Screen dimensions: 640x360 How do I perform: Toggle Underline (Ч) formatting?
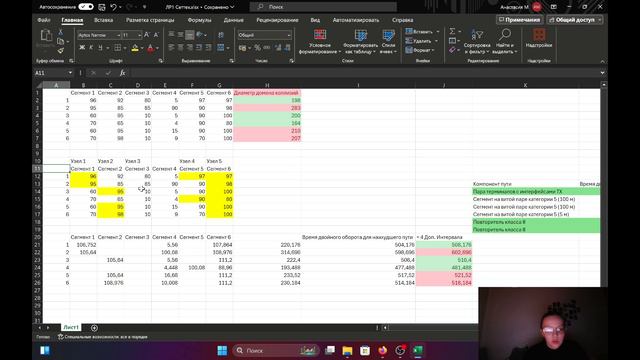(100, 48)
